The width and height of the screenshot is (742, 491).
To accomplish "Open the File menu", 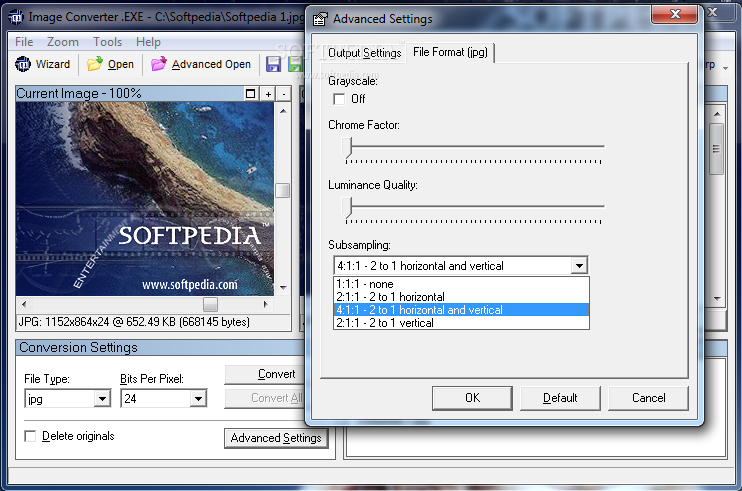I will click(24, 42).
